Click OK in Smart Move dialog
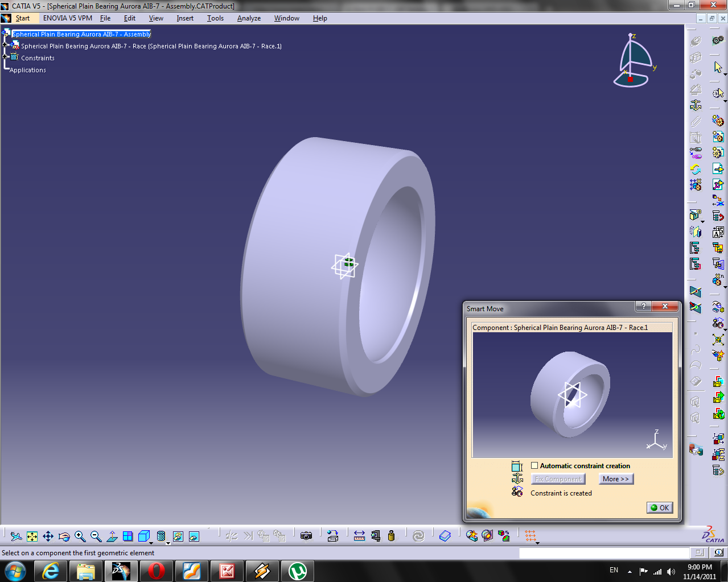 click(x=660, y=507)
